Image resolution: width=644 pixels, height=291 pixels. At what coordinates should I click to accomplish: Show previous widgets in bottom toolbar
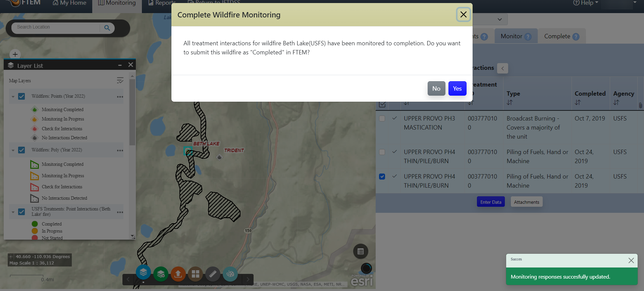click(128, 279)
